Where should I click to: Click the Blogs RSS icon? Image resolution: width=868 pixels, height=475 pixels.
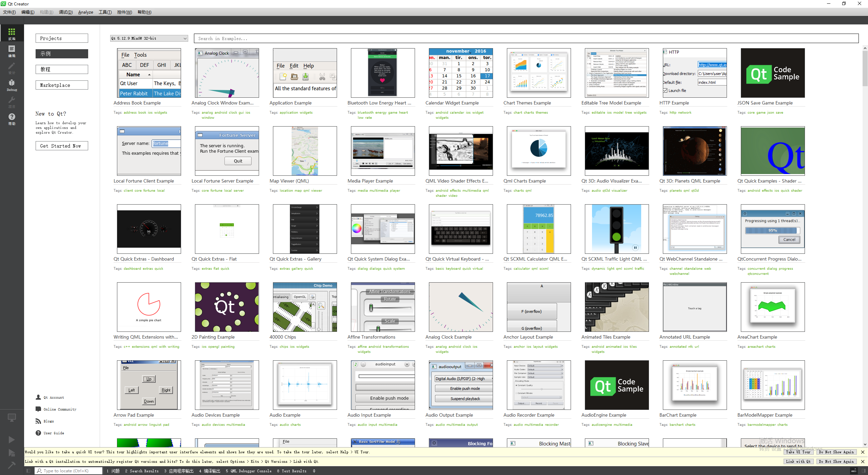tap(38, 421)
